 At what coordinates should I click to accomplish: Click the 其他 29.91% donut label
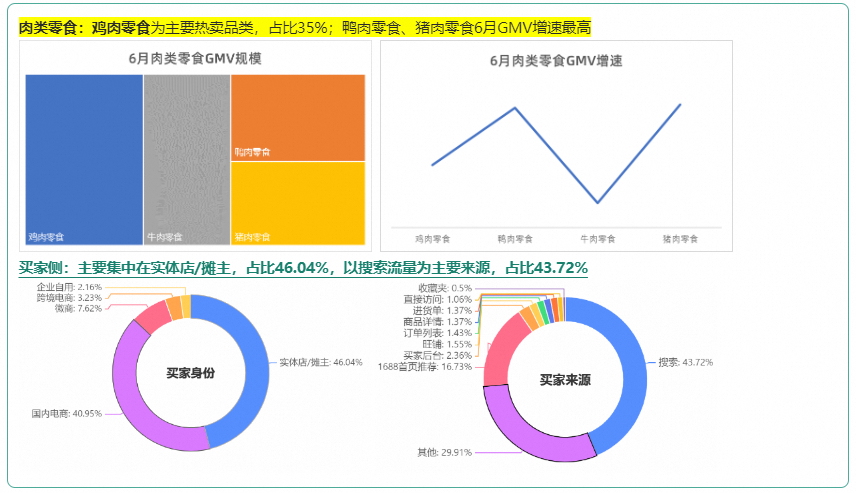point(445,453)
